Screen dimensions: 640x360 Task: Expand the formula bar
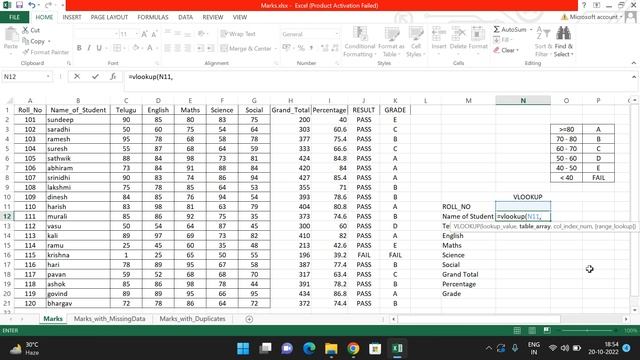click(634, 77)
